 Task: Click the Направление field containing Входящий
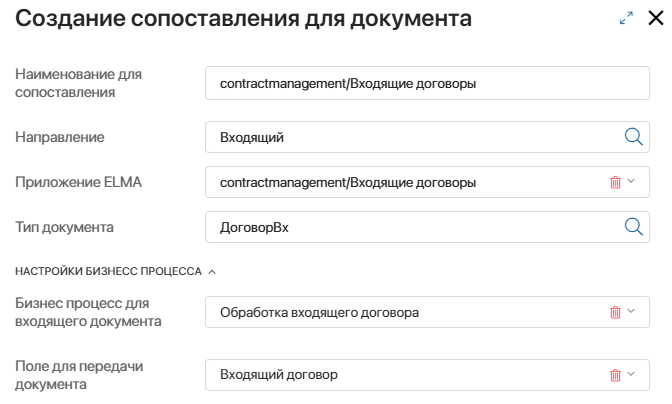click(x=427, y=137)
